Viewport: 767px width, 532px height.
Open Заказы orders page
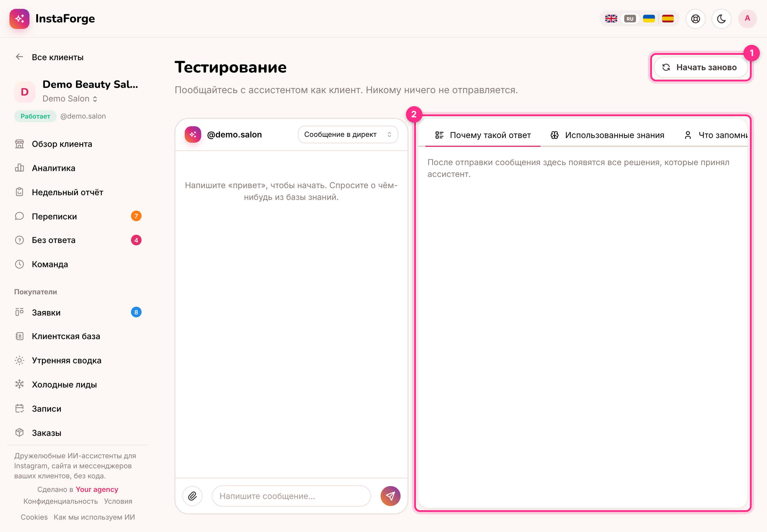(x=78, y=433)
